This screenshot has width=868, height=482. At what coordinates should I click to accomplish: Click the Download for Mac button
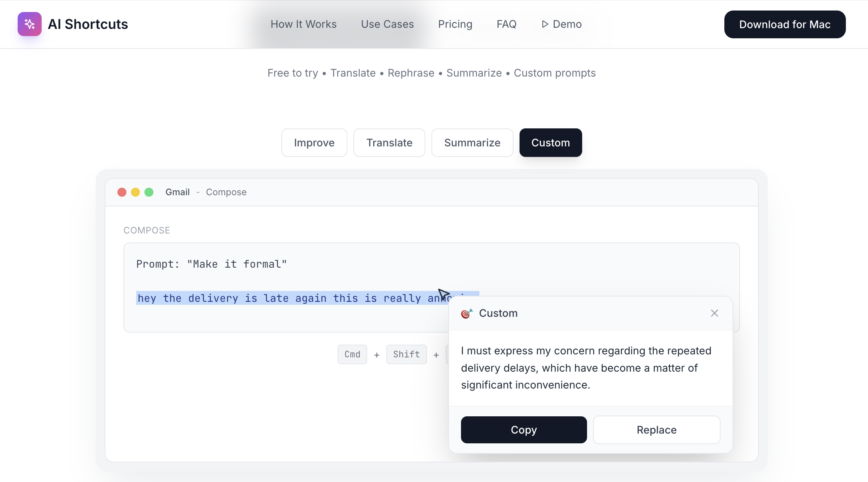[785, 24]
